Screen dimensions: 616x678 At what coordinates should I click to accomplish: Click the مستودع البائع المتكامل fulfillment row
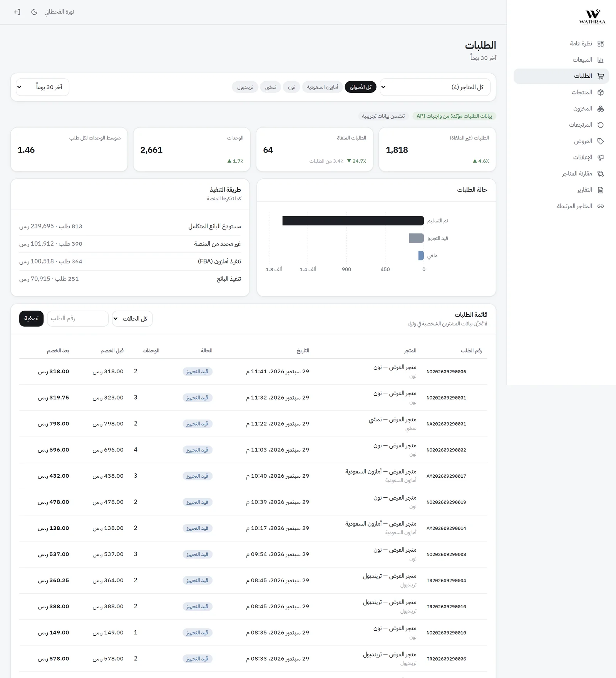(130, 226)
